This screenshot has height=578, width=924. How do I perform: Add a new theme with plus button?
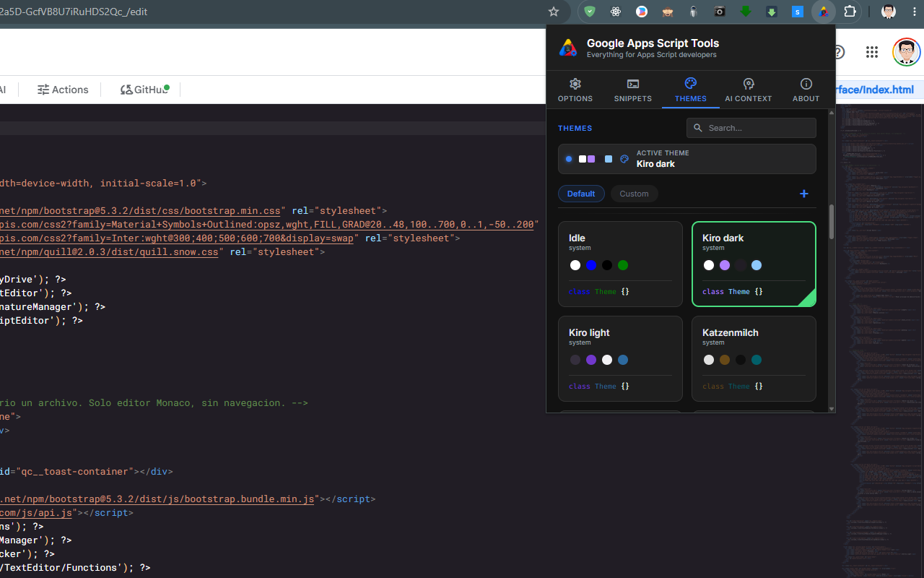point(804,194)
